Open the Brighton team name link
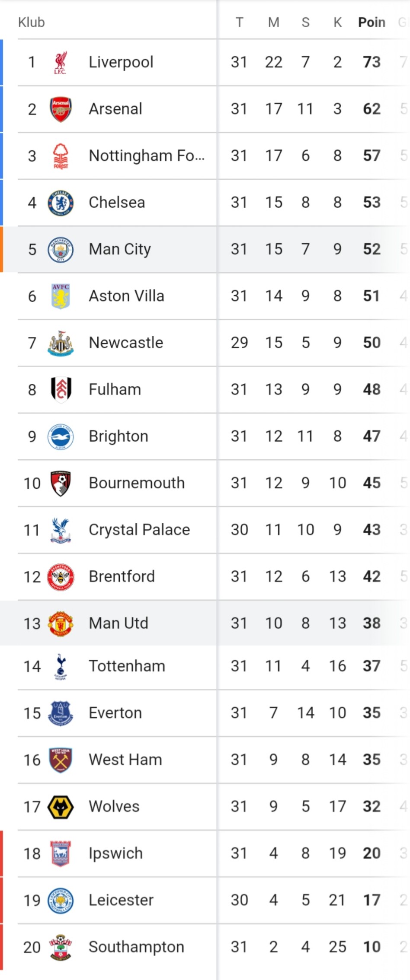This screenshot has height=980, width=410. [118, 437]
